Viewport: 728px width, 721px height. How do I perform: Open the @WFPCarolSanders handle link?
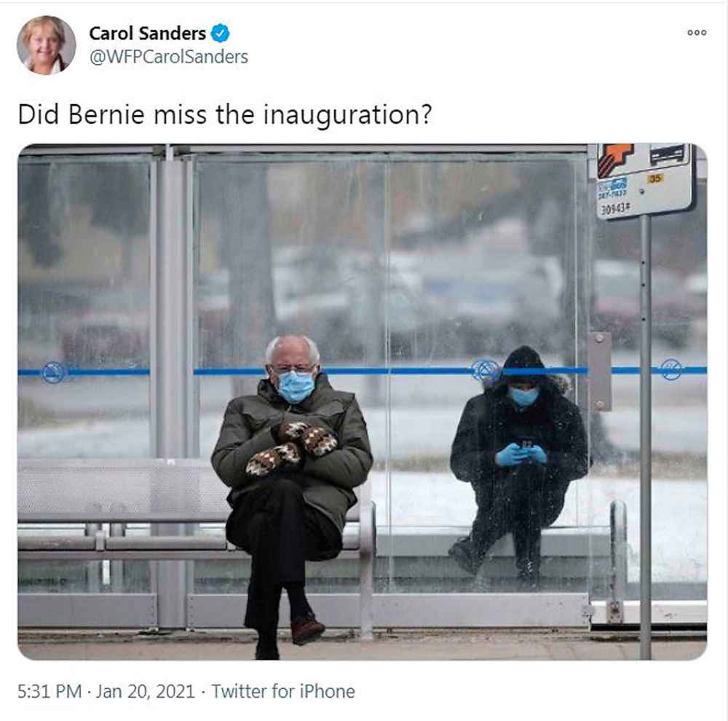(169, 57)
